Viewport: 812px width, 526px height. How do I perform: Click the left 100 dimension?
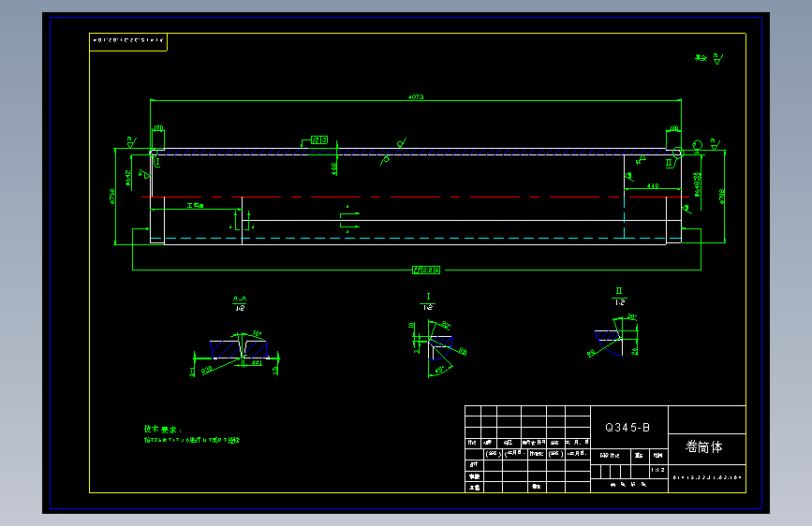pos(158,128)
